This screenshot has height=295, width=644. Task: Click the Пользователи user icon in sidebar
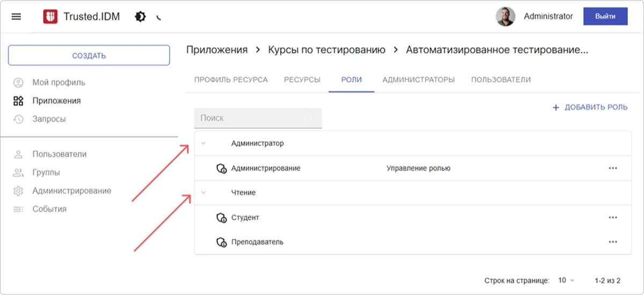click(18, 154)
